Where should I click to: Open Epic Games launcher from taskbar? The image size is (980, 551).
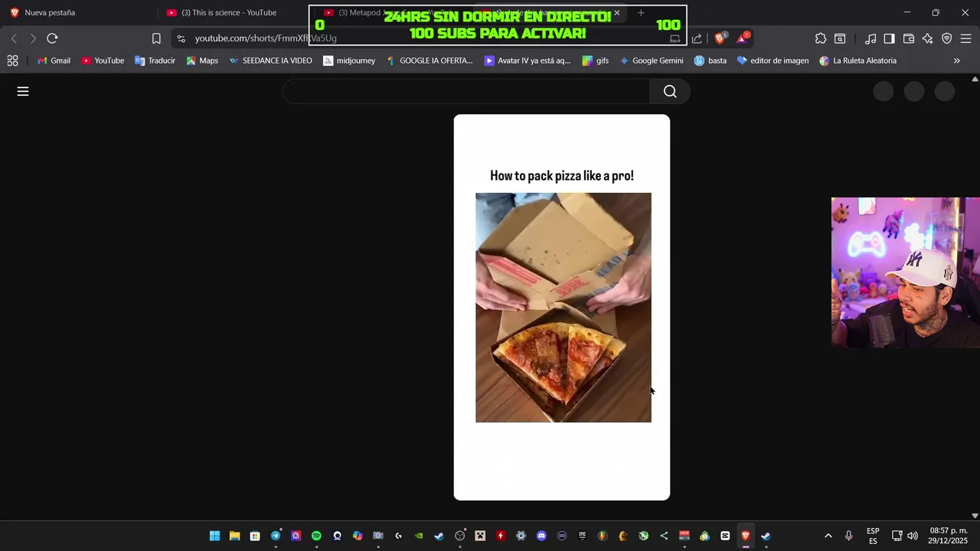pos(582,536)
